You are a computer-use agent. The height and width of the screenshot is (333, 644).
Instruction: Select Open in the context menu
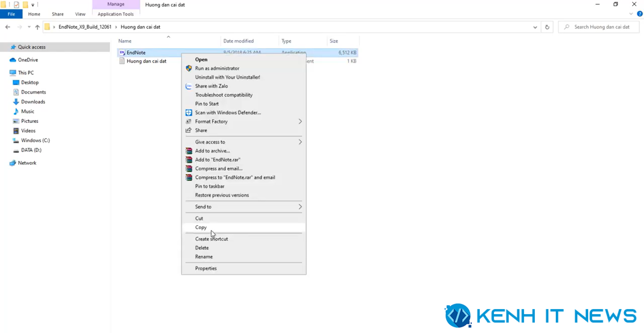pos(201,59)
